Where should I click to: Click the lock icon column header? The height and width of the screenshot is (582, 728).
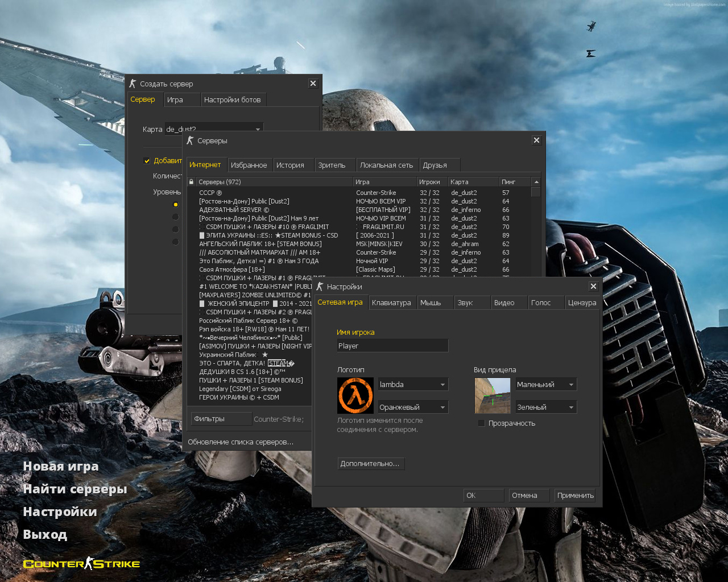192,182
